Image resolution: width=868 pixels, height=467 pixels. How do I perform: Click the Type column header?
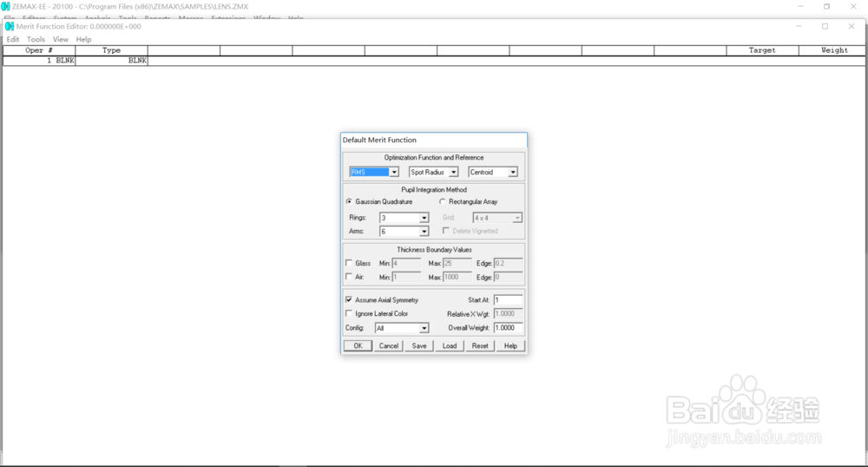111,50
